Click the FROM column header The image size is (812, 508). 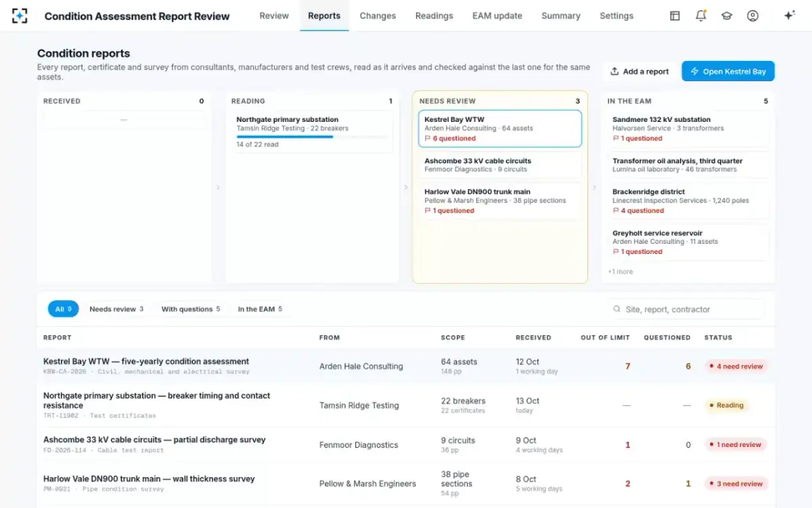click(x=330, y=337)
